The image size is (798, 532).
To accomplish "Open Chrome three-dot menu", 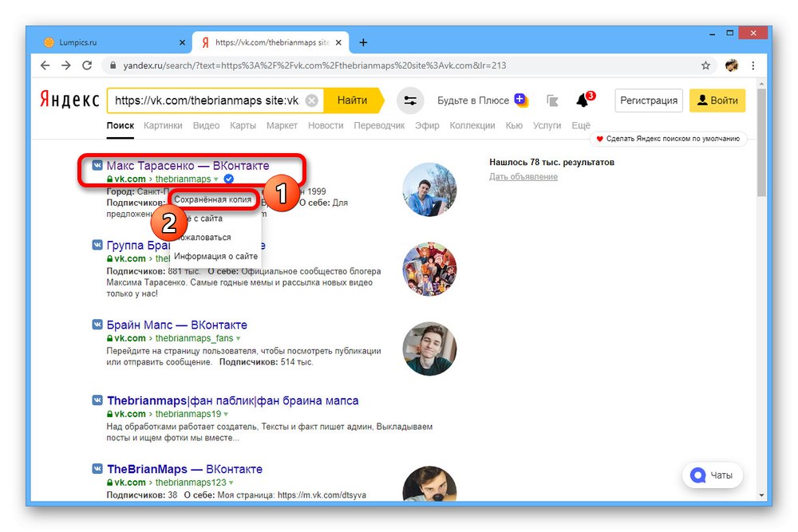I will [753, 65].
